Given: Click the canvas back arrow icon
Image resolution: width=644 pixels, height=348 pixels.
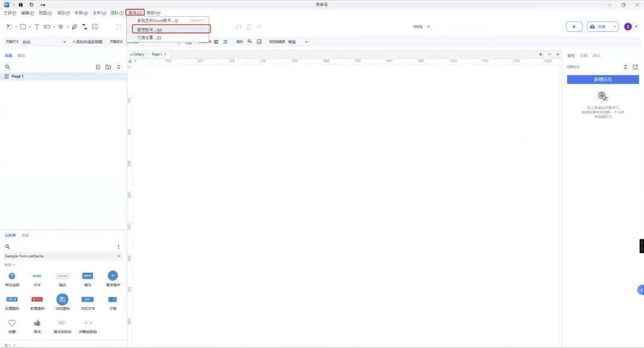Looking at the screenshot, I should point(541,54).
